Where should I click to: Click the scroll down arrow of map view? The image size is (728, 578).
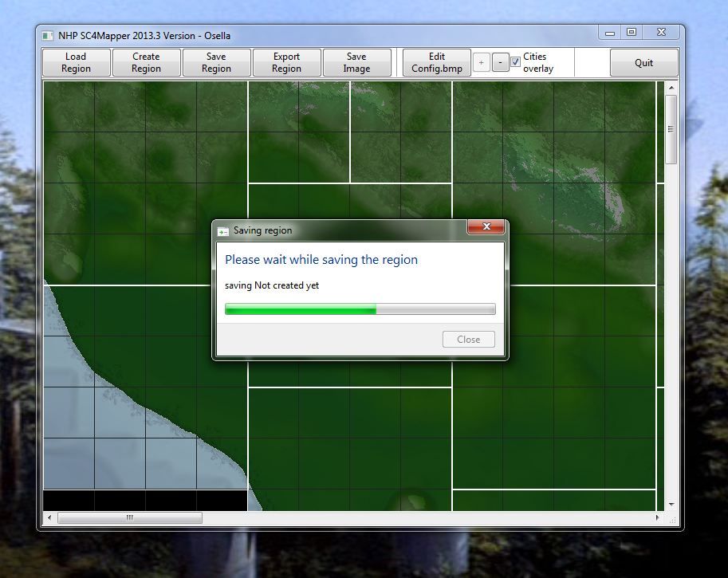[671, 505]
